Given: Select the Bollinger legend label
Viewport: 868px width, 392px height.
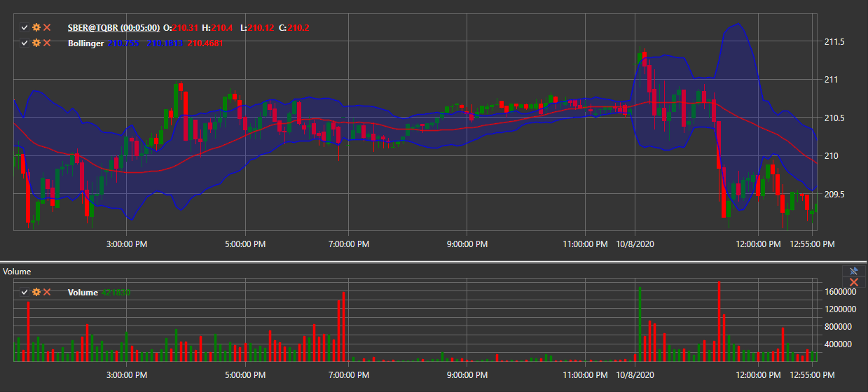Looking at the screenshot, I should click(x=85, y=43).
